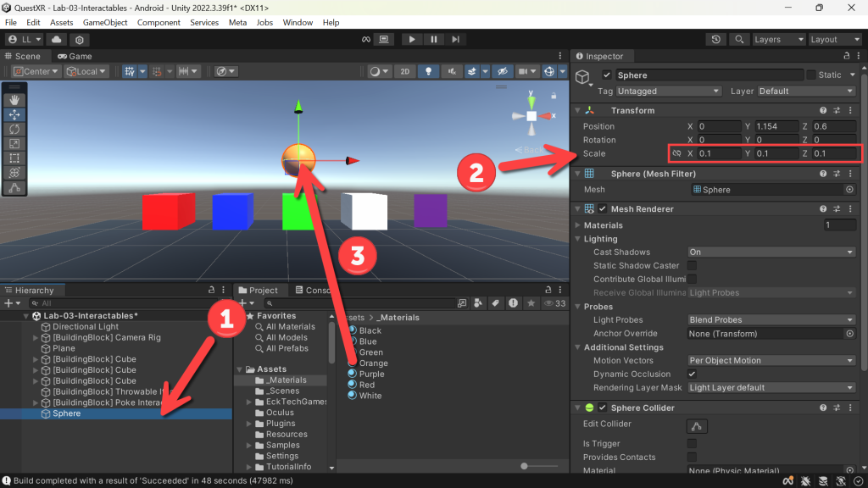Open the Window menu
Screen dimensions: 868x488
298,23
